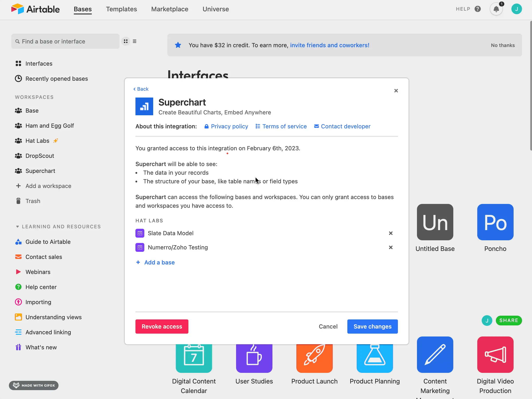Click the green SHARE button
The height and width of the screenshot is (399, 532).
point(509,321)
